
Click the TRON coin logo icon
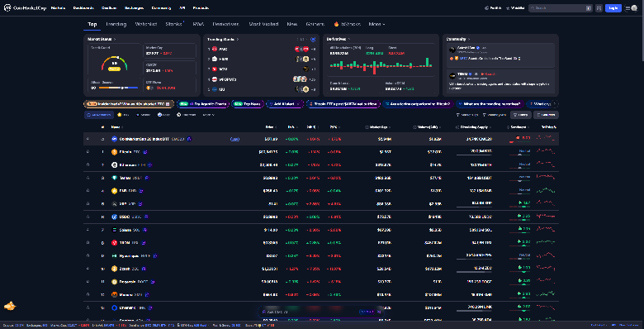coord(115,243)
